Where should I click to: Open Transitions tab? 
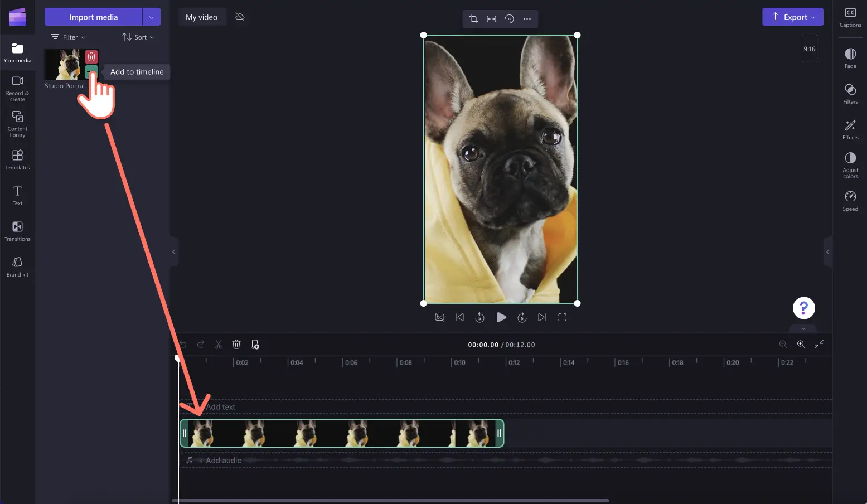(x=17, y=231)
